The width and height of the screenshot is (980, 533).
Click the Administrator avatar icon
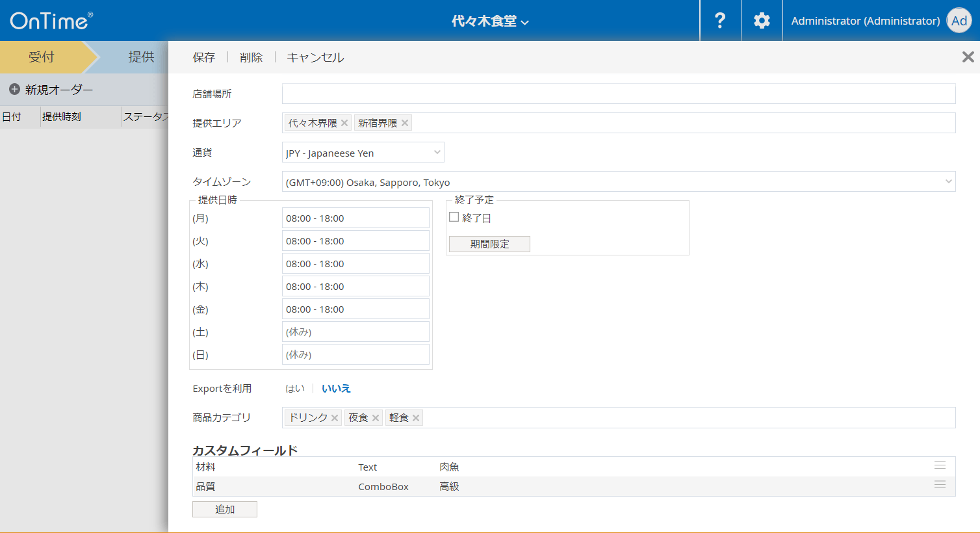[959, 21]
